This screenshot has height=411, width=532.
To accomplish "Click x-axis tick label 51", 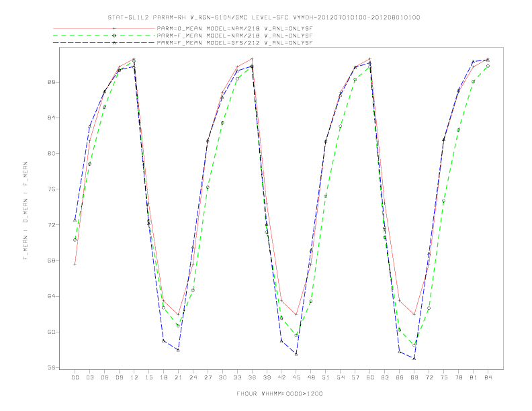I will coord(326,377).
